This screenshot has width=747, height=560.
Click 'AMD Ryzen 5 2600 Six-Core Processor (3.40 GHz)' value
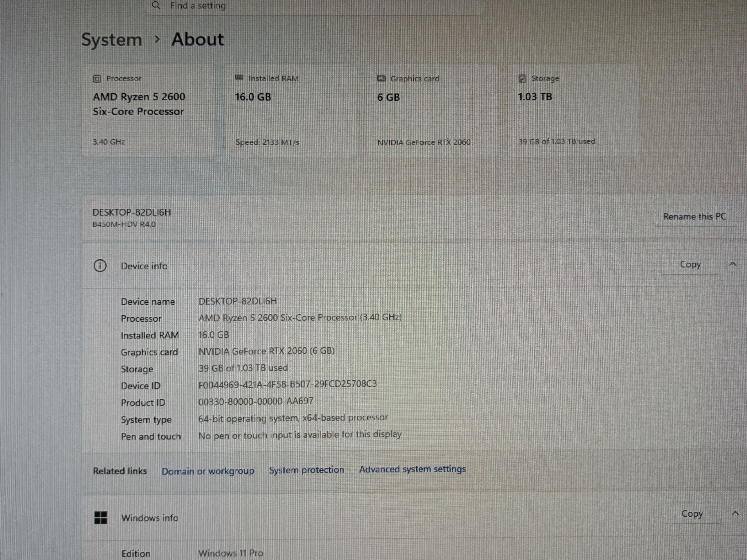[x=300, y=318]
